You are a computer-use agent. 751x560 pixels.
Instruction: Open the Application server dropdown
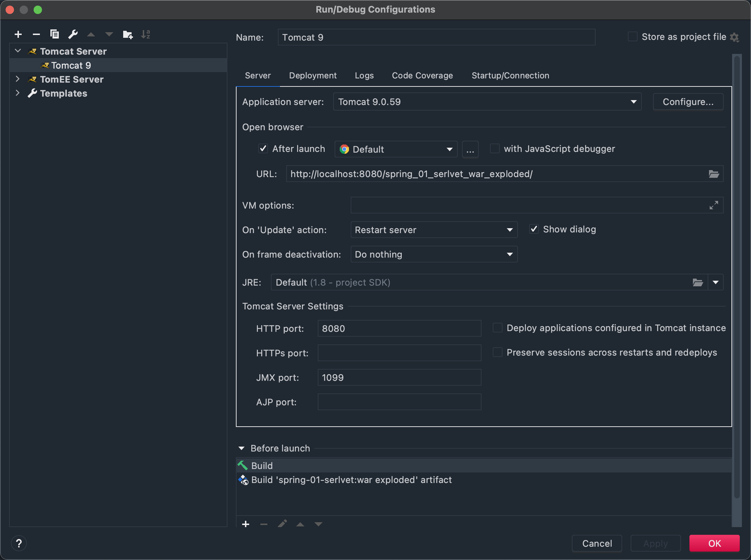487,102
